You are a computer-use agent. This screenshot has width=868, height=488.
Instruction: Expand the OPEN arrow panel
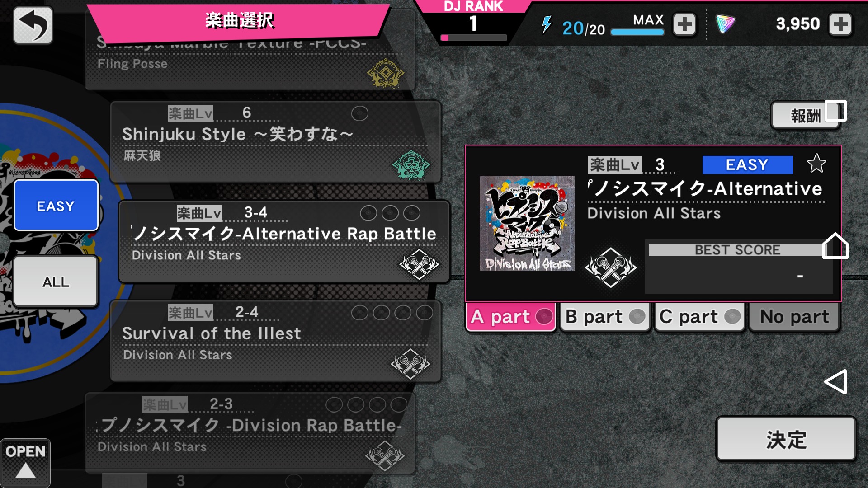click(25, 463)
